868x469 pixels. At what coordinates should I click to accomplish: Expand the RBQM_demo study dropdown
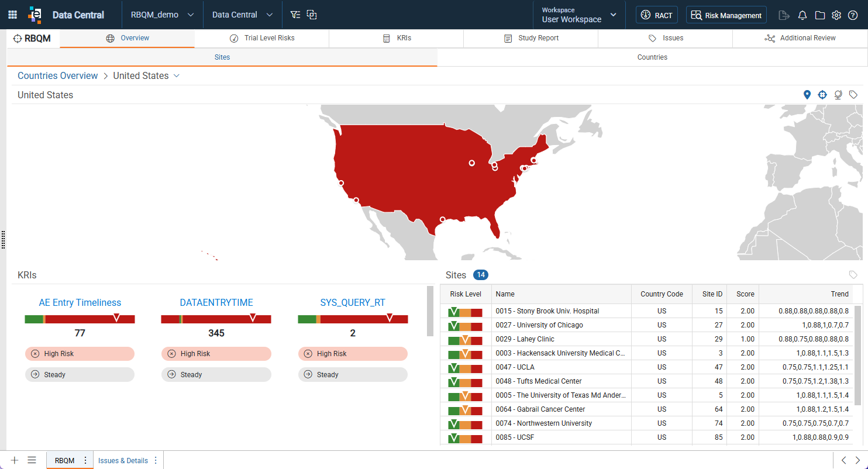(x=163, y=15)
